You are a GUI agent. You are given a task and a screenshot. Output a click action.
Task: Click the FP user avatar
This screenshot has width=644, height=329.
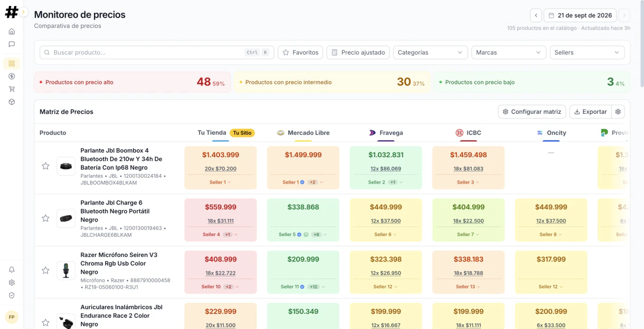12,317
